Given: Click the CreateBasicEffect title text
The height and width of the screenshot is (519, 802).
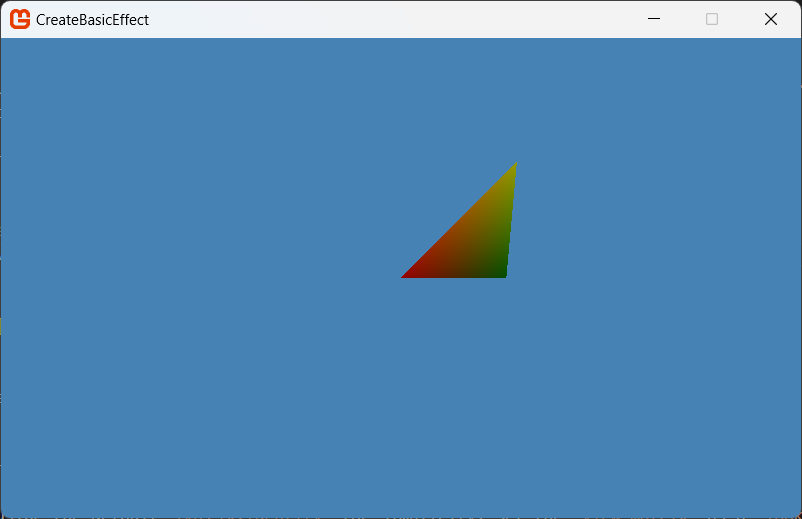Looking at the screenshot, I should [92, 19].
